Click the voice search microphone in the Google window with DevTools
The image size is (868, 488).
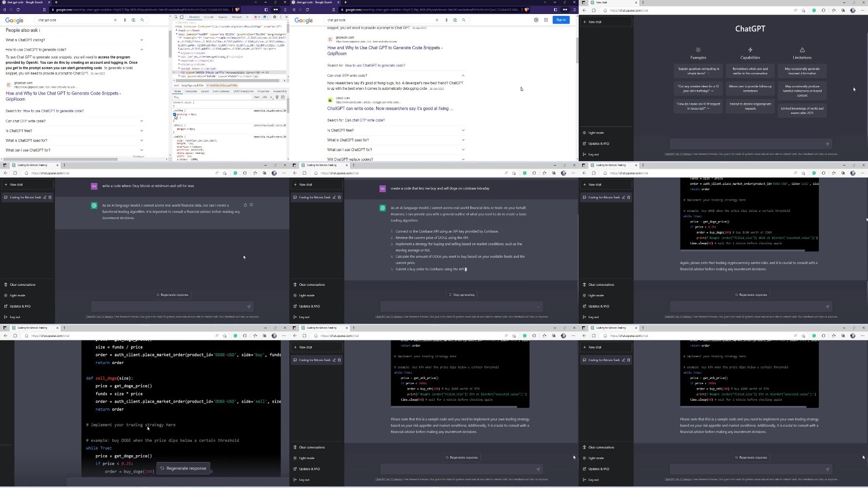[125, 20]
